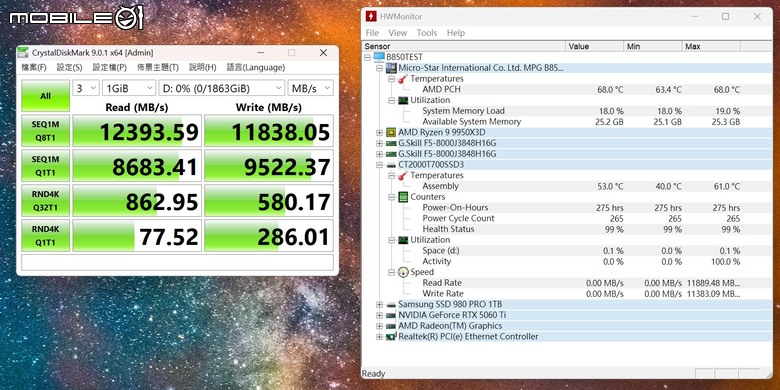Click the Min column header

click(653, 46)
